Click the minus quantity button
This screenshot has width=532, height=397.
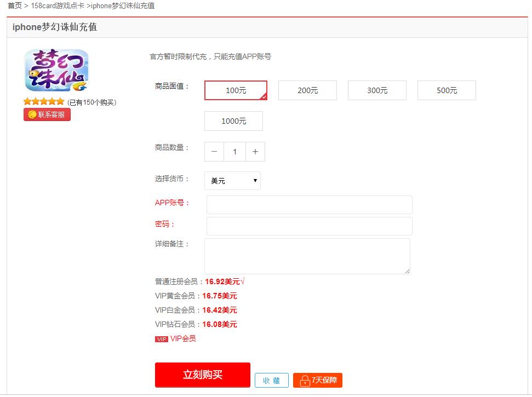[x=214, y=152]
